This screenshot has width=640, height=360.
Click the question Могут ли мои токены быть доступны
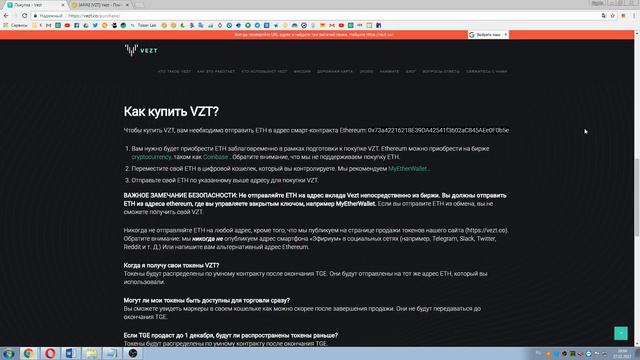(x=207, y=300)
